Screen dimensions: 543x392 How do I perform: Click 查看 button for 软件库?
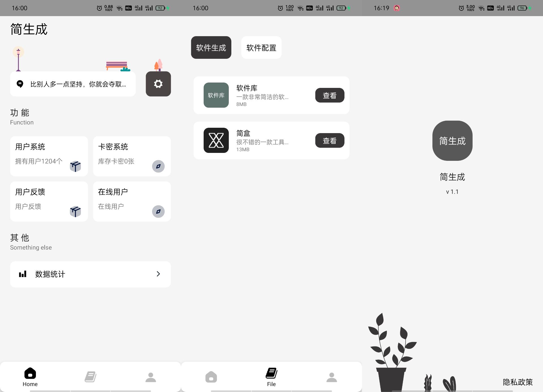pyautogui.click(x=330, y=95)
